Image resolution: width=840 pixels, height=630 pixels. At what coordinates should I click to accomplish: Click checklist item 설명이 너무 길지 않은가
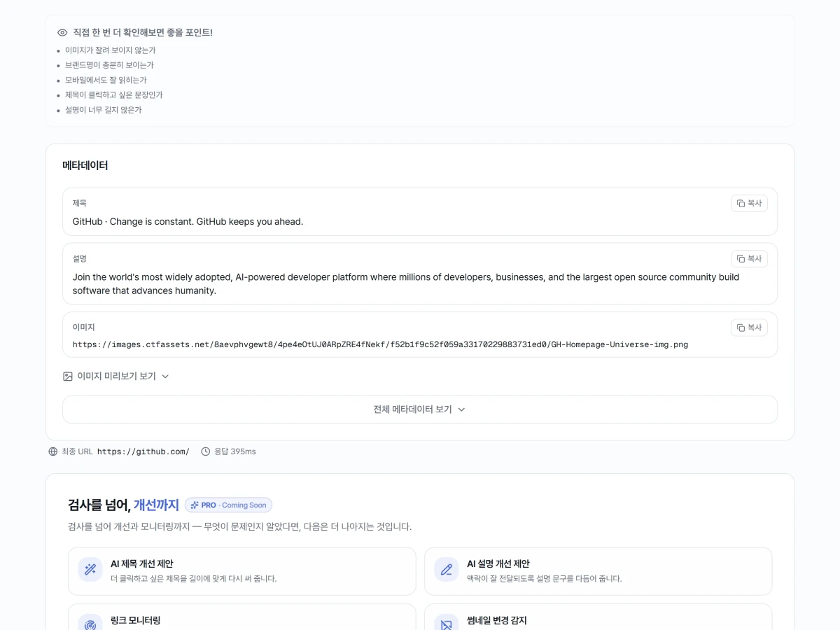click(x=103, y=110)
